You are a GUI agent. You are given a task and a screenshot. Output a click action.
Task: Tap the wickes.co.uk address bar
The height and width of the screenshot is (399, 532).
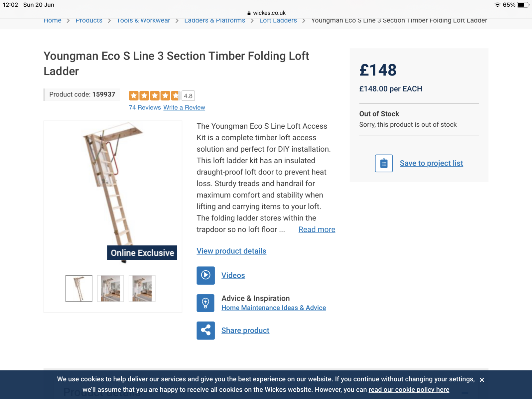coord(266,13)
